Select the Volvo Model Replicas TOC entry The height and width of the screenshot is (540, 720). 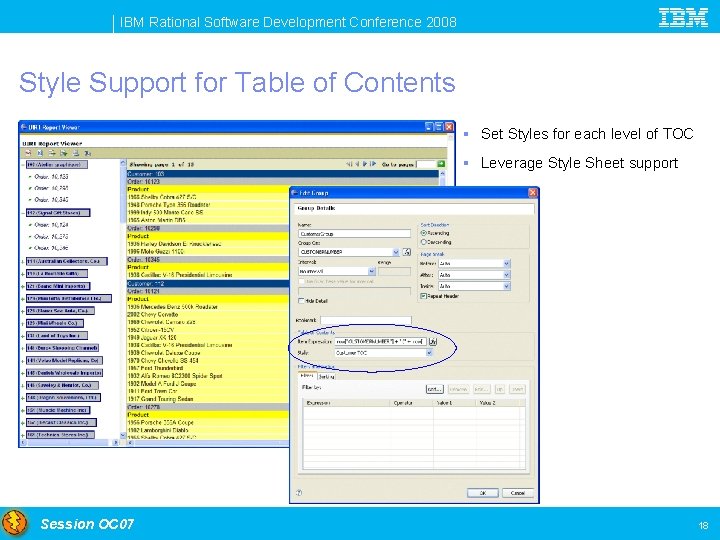(x=64, y=360)
